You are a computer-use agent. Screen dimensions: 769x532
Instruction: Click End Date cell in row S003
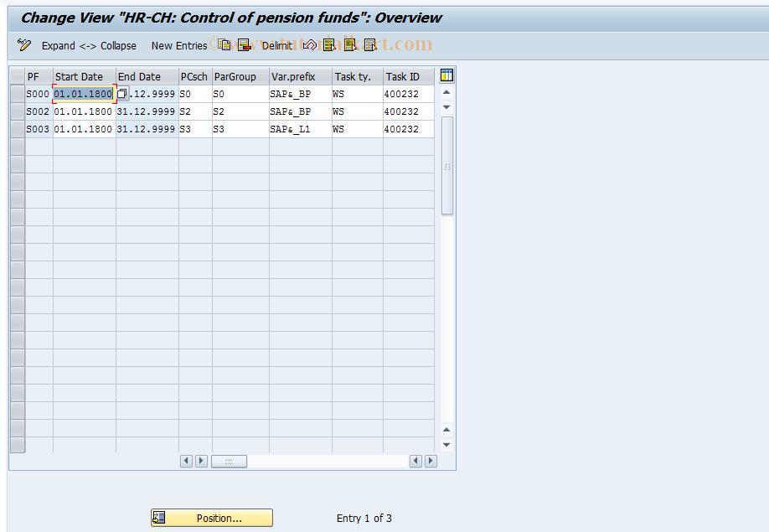pyautogui.click(x=147, y=129)
